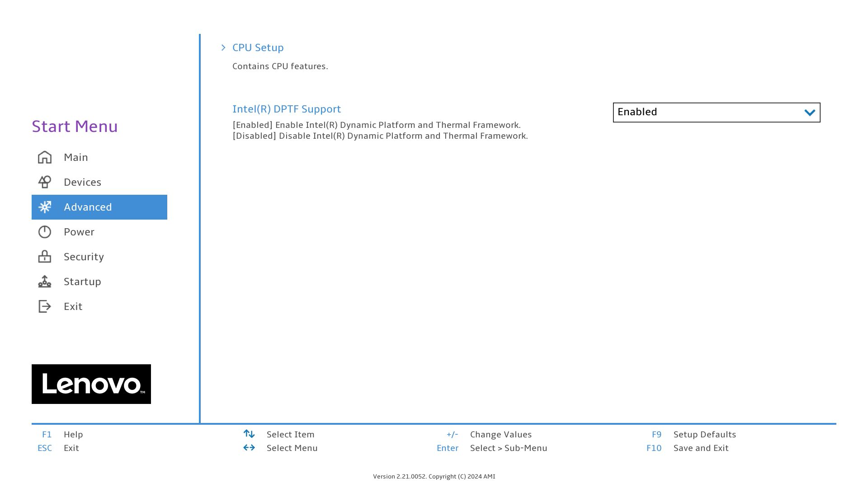Viewport: 868px width, 488px height.
Task: Click F9 Setup Defaults
Action: pos(704,434)
